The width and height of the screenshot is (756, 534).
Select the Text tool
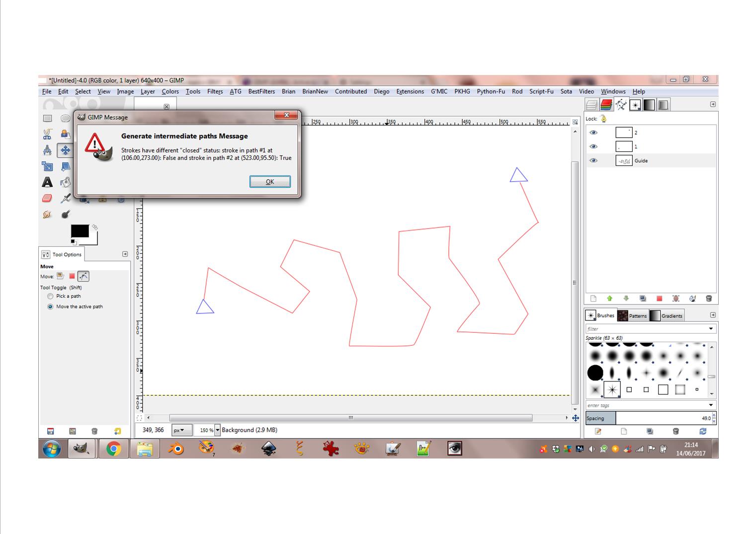[x=47, y=182]
